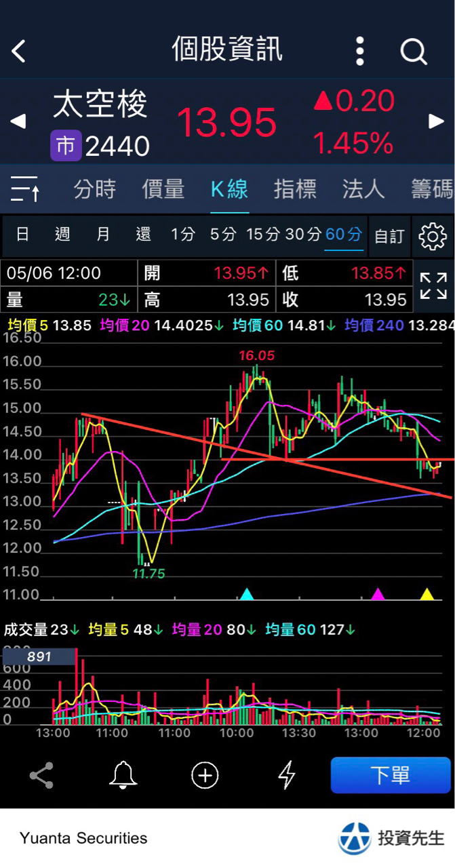Tap the 下單 order button
The width and height of the screenshot is (455, 868).
click(x=391, y=775)
